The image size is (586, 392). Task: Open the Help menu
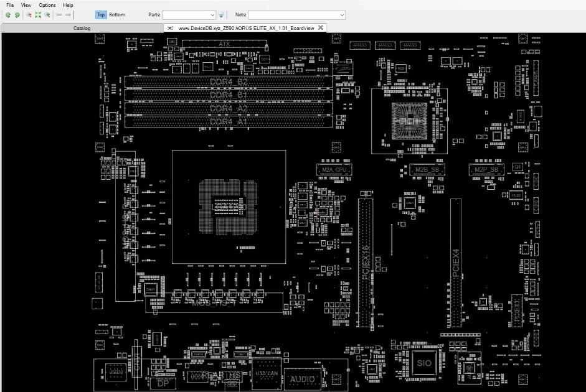coord(68,5)
